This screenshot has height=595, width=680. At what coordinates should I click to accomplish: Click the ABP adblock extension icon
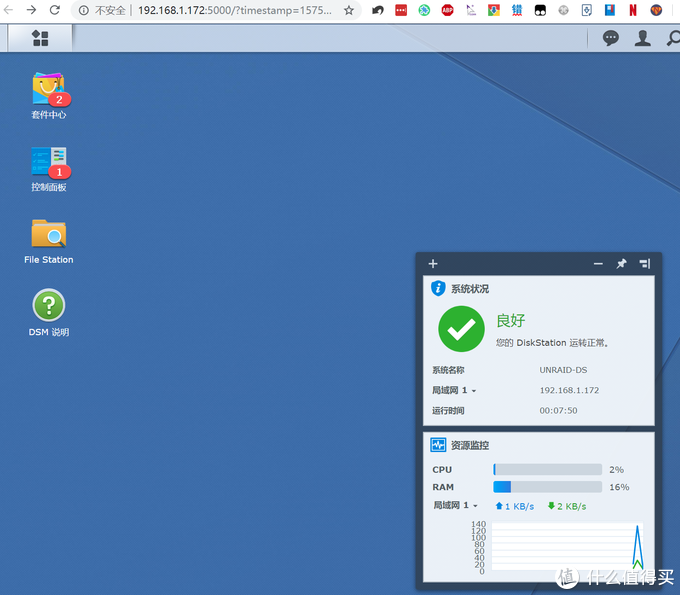point(447,10)
